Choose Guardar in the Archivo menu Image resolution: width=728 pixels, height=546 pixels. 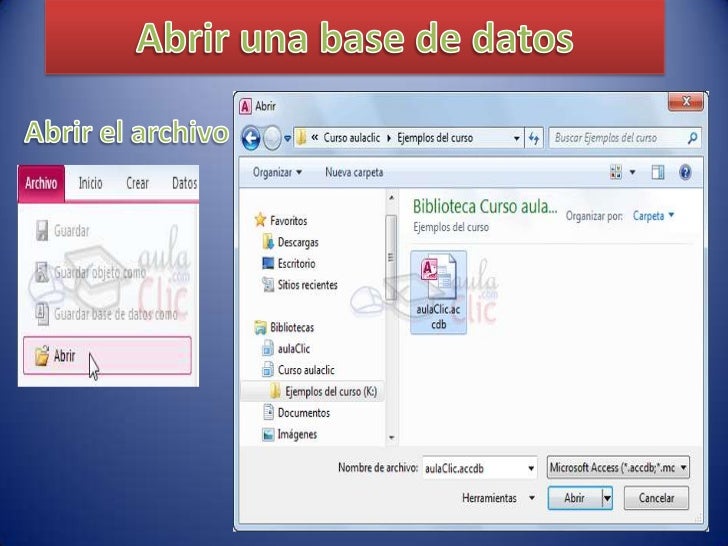72,231
